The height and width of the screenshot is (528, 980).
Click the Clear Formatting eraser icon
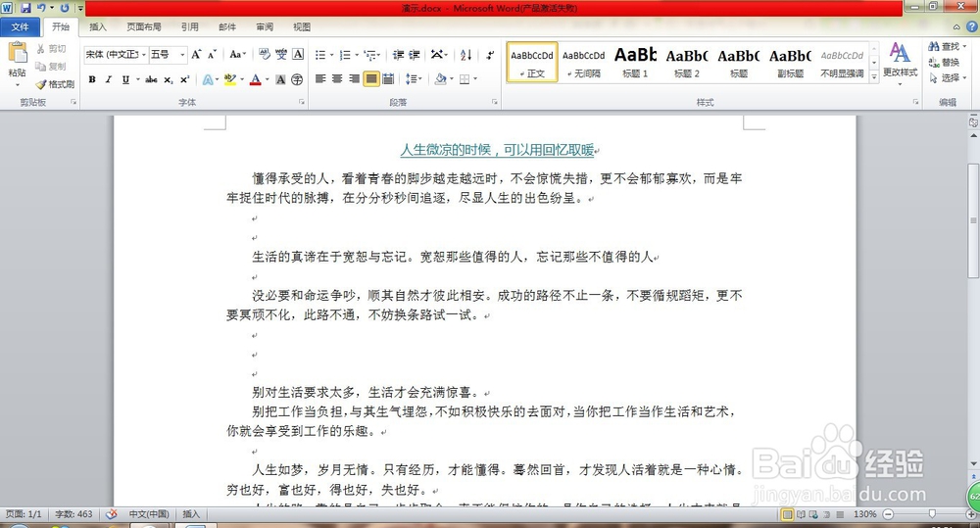[265, 54]
